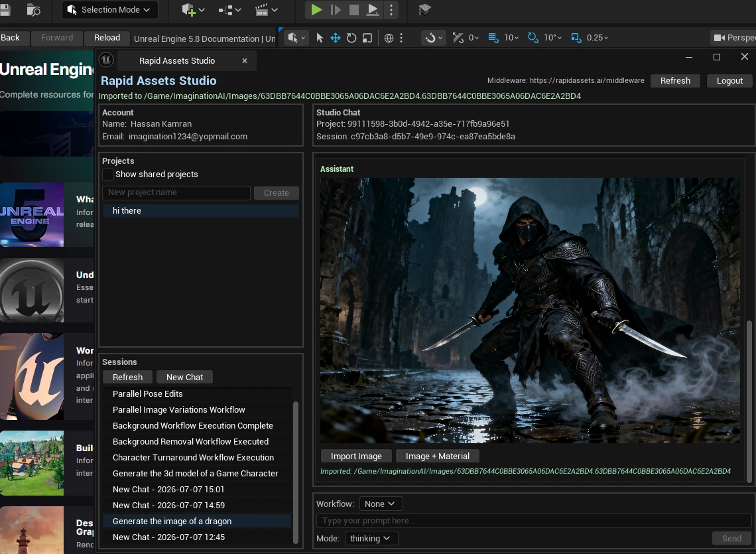Click the Unreal Engine 5.8 Documentation address field

(204, 38)
